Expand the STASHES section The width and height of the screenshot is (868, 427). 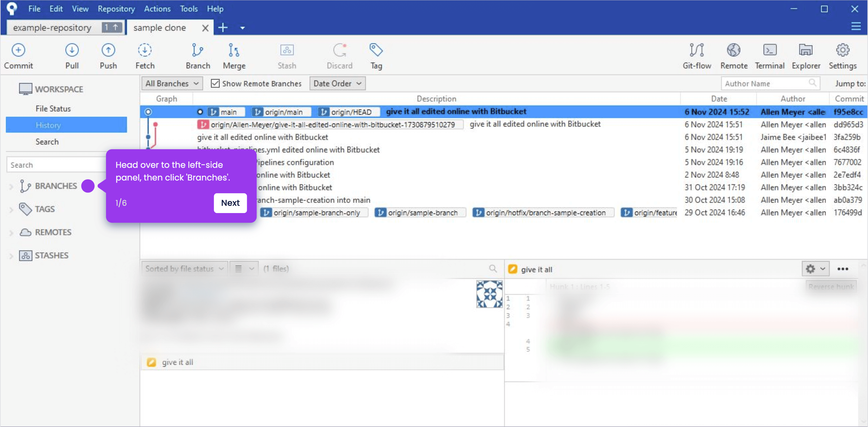tap(11, 256)
